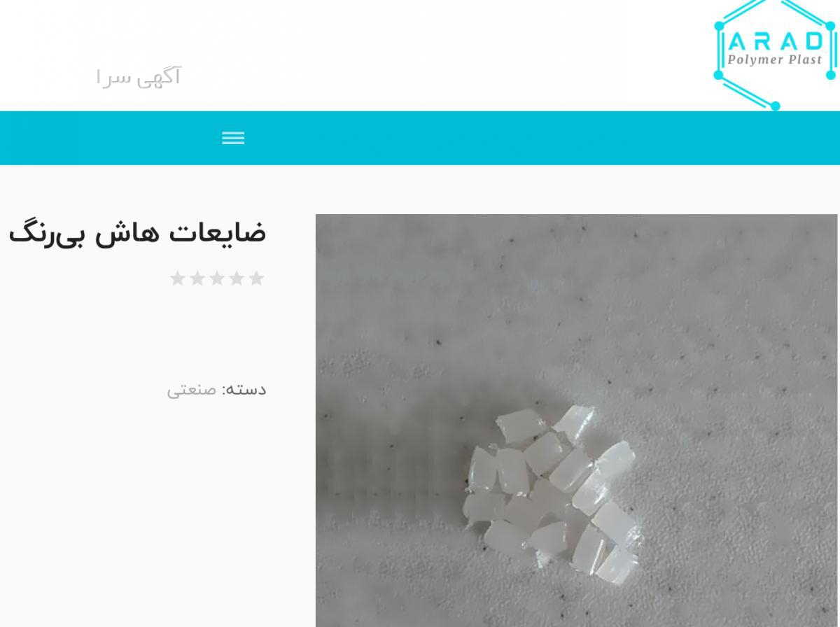Rate the product one star
This screenshot has width=840, height=627.
[256, 279]
